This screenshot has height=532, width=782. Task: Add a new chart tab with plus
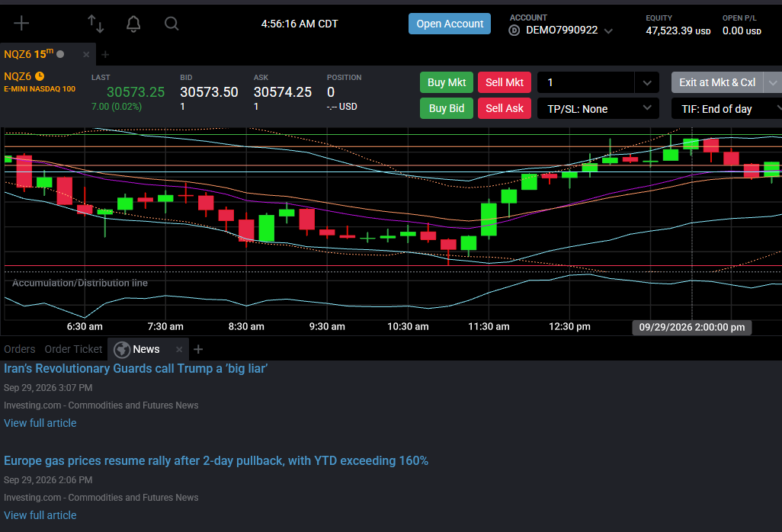[105, 54]
